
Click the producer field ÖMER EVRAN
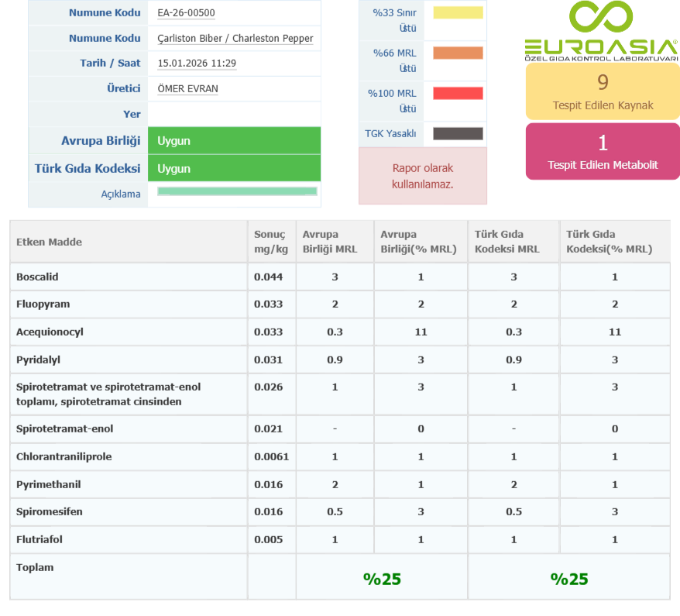(187, 88)
